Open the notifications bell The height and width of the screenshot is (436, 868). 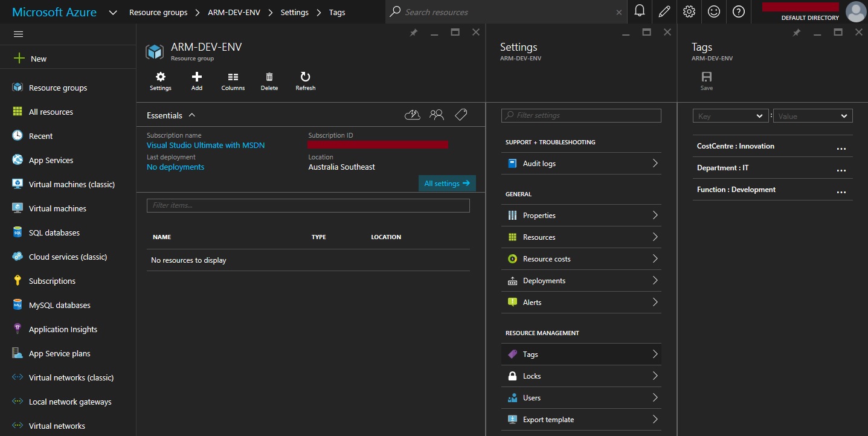click(x=640, y=11)
